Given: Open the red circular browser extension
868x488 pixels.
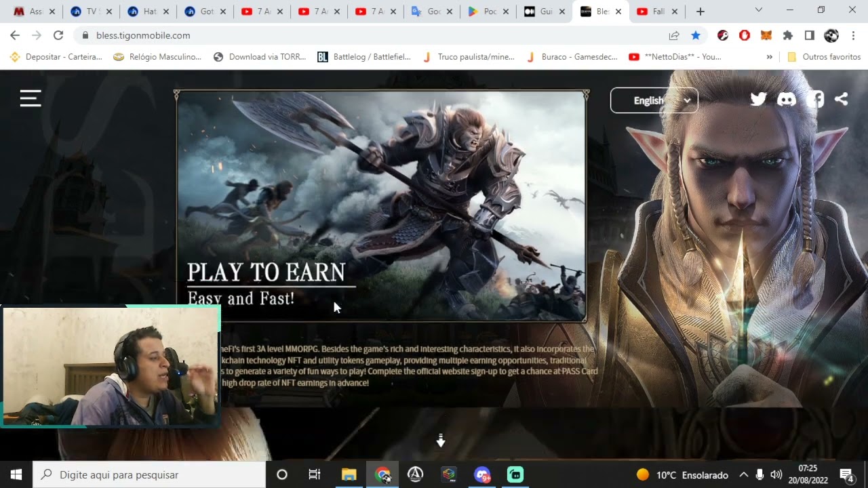Looking at the screenshot, I should click(723, 35).
